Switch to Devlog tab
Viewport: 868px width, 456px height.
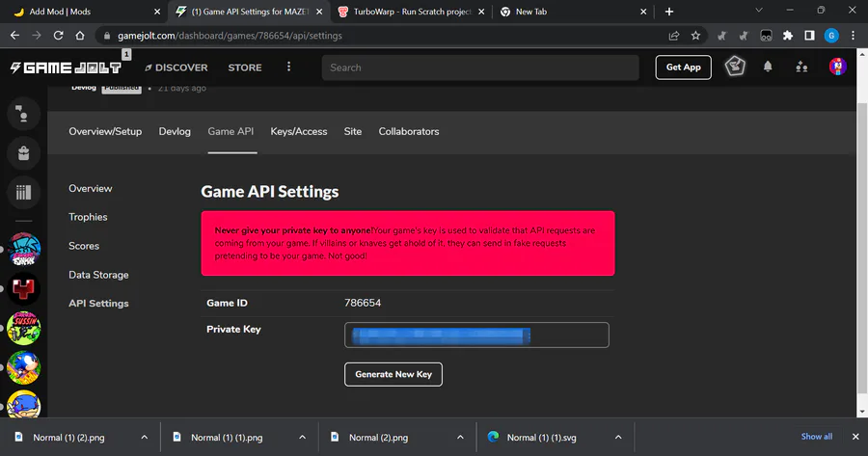coord(175,132)
